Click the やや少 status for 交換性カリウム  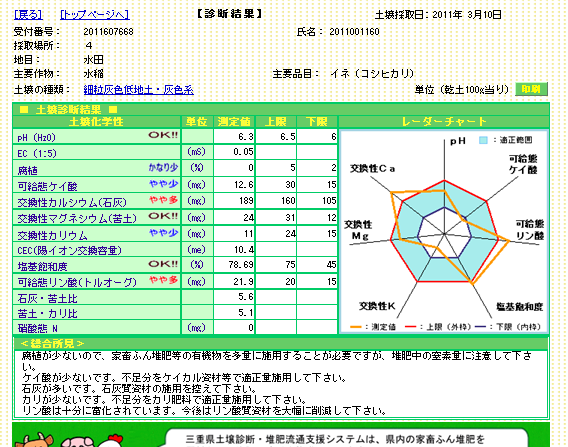pos(164,233)
